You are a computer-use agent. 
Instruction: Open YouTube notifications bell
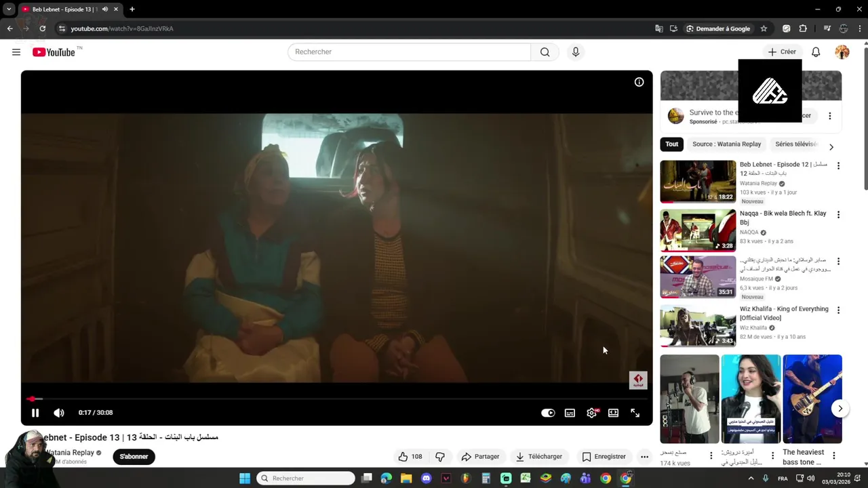pos(816,52)
